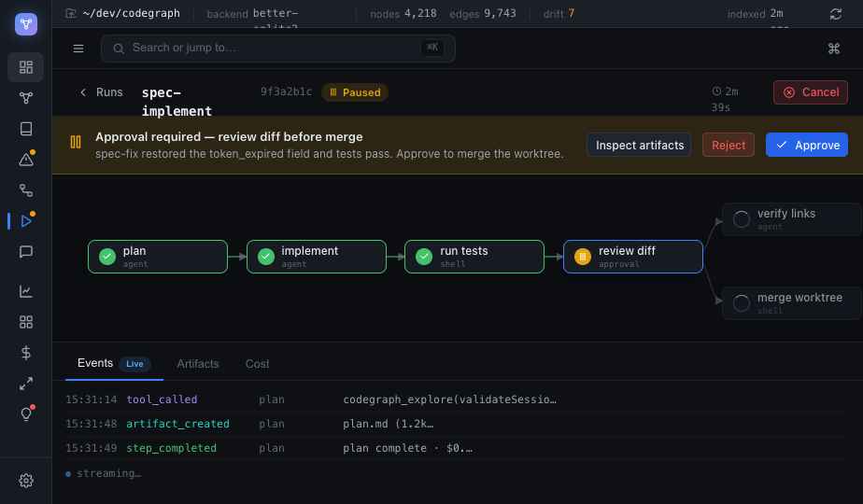Click empty status circle on merge worktree
Image resolution: width=863 pixels, height=504 pixels.
742,303
